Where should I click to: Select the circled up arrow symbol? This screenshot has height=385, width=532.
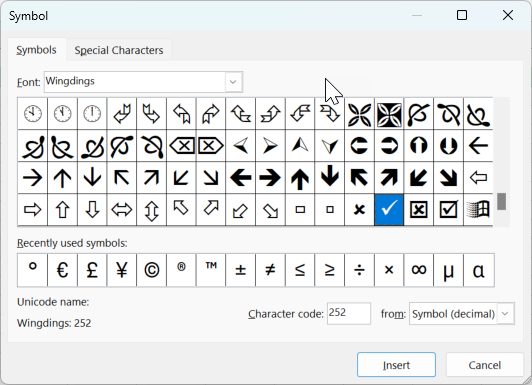tap(418, 146)
